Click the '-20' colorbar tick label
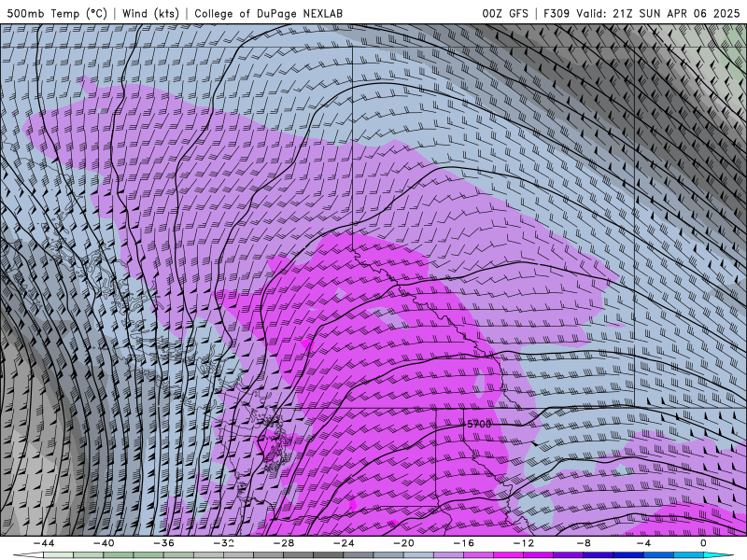 [x=403, y=543]
